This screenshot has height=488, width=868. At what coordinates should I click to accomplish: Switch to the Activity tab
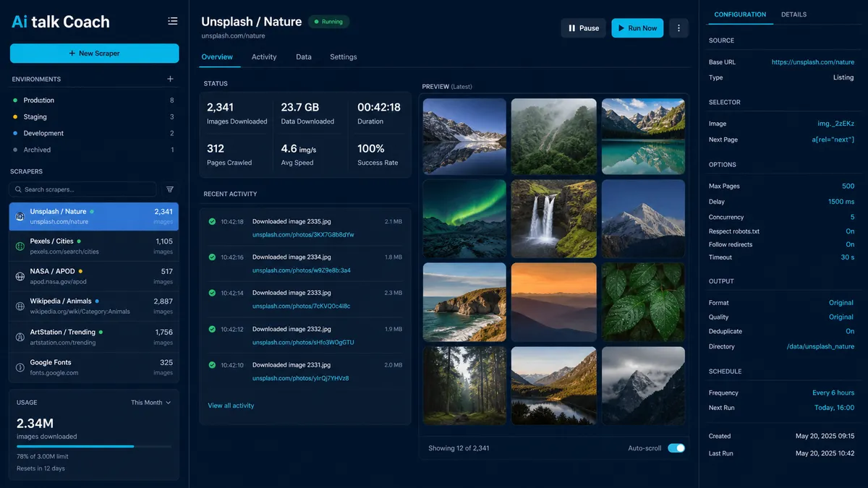tap(264, 57)
